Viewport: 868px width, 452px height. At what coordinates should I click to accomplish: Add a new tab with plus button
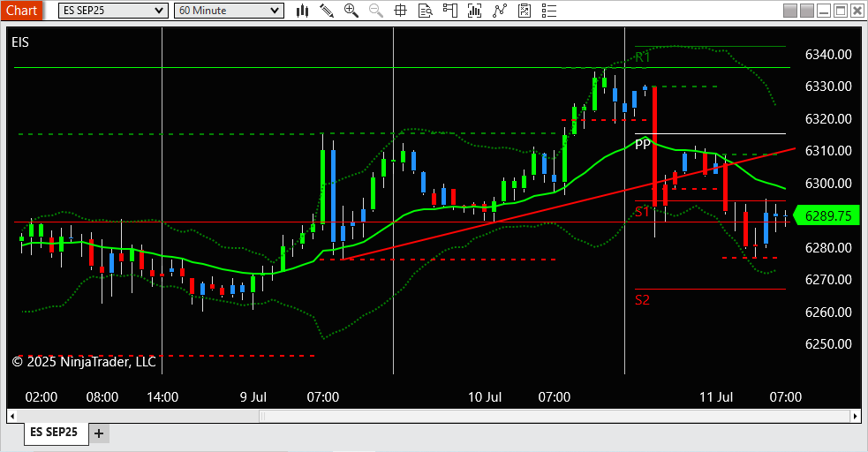click(x=99, y=433)
